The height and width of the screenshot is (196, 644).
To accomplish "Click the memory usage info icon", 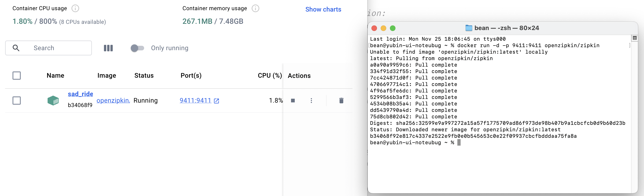I will pyautogui.click(x=255, y=9).
